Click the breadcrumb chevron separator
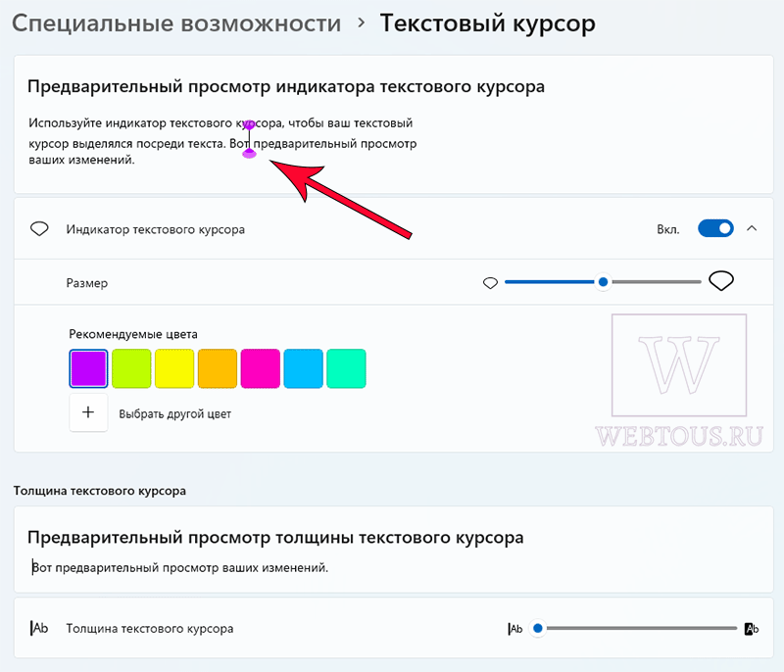The width and height of the screenshot is (784, 672). pyautogui.click(x=361, y=23)
